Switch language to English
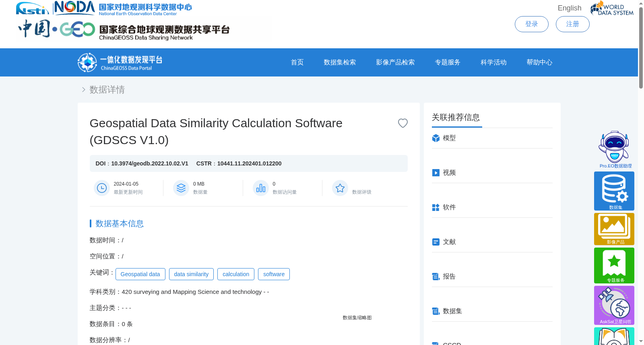The width and height of the screenshot is (644, 345). [570, 8]
